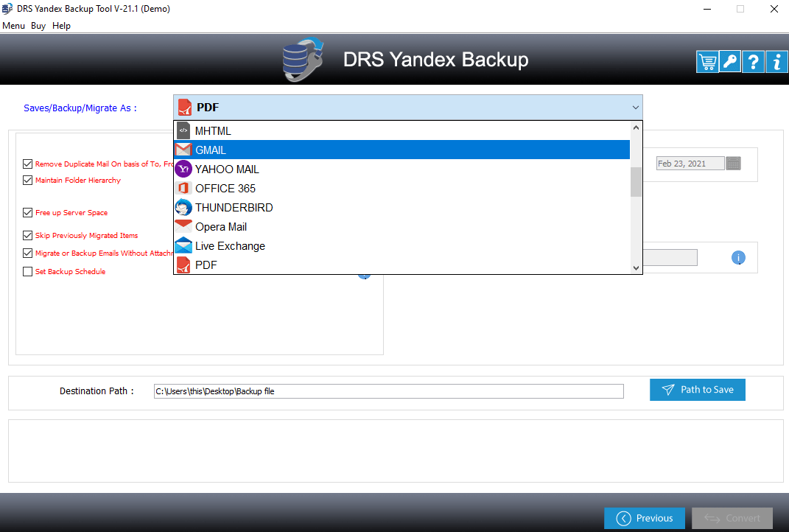Click the dropdown list scrollbar thumb
The width and height of the screenshot is (789, 532).
click(x=636, y=182)
